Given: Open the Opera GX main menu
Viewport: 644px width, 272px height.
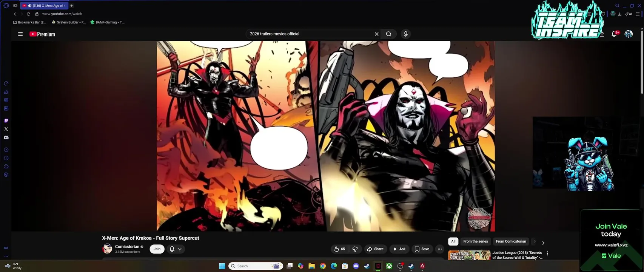Looking at the screenshot, I should pos(6,6).
